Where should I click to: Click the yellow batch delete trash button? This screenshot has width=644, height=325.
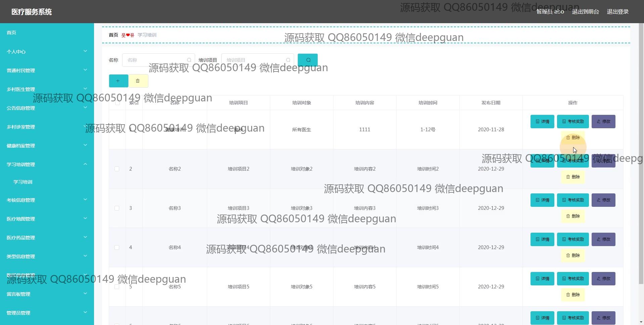click(138, 81)
